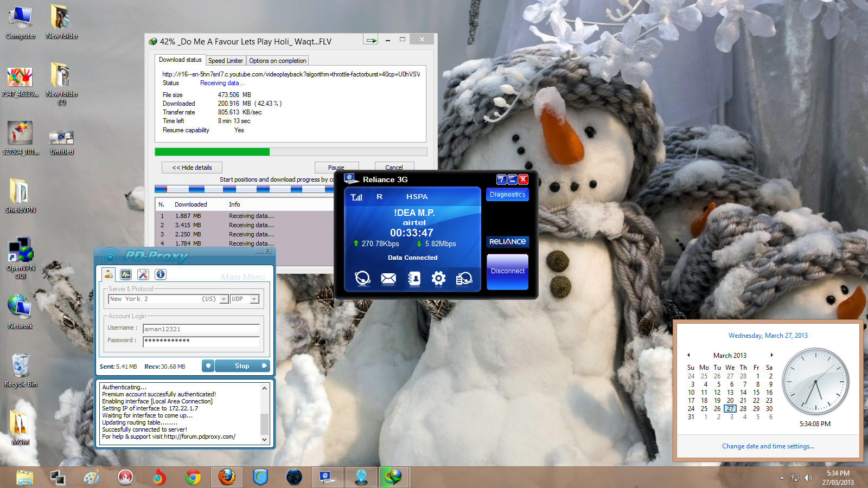Click the PD-Proxy password field
The height and width of the screenshot is (488, 868).
point(201,341)
